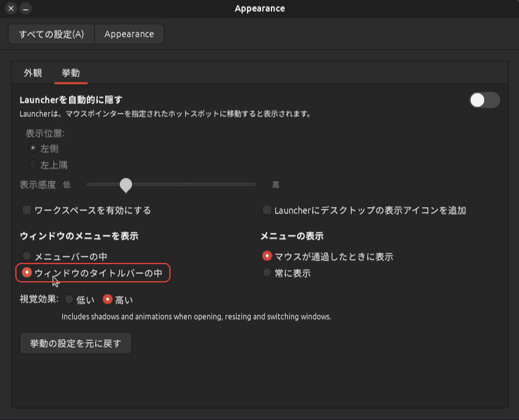
Task: Check Launcherにデスクトップの表示アイコンを追加
Action: (x=267, y=210)
